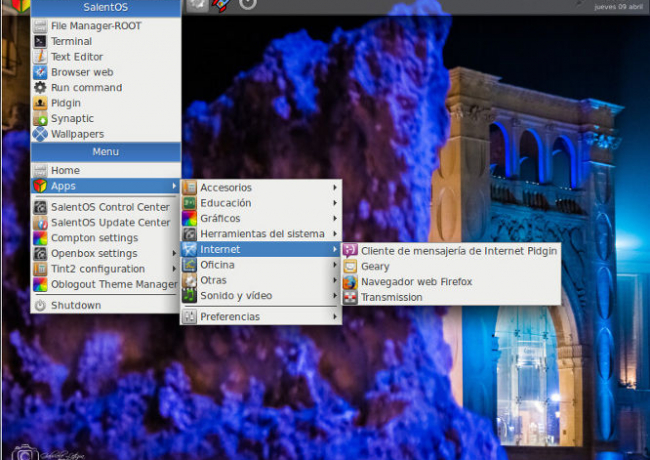Start Pidgin from the quick list

point(65,103)
